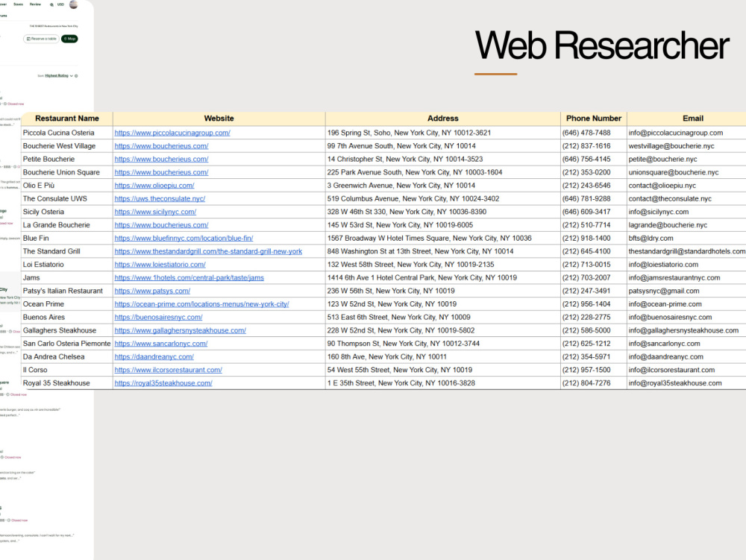Select the Sicily Osteria name cell
Viewport: 746px width, 560px height.
click(67, 212)
